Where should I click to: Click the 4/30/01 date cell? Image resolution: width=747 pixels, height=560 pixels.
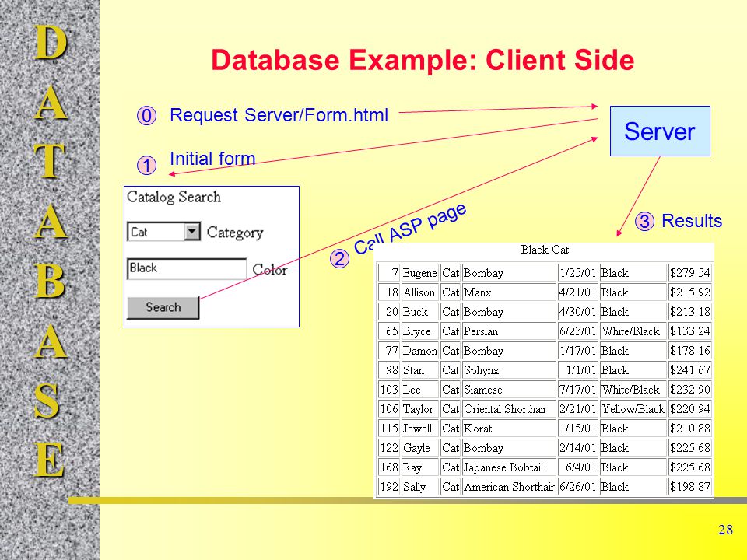tap(578, 312)
